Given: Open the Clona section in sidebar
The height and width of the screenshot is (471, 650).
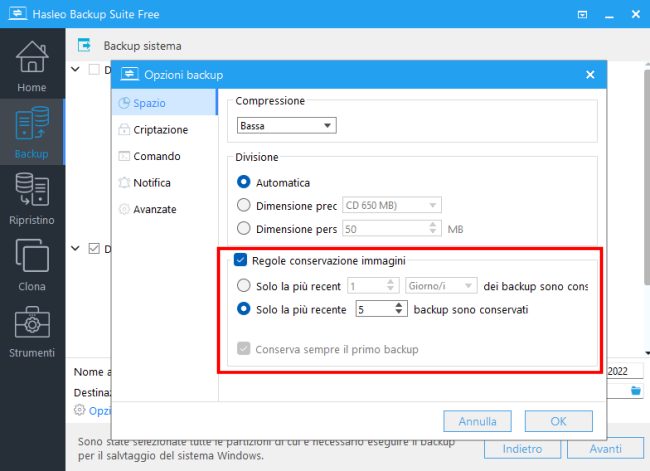Looking at the screenshot, I should coord(32,265).
